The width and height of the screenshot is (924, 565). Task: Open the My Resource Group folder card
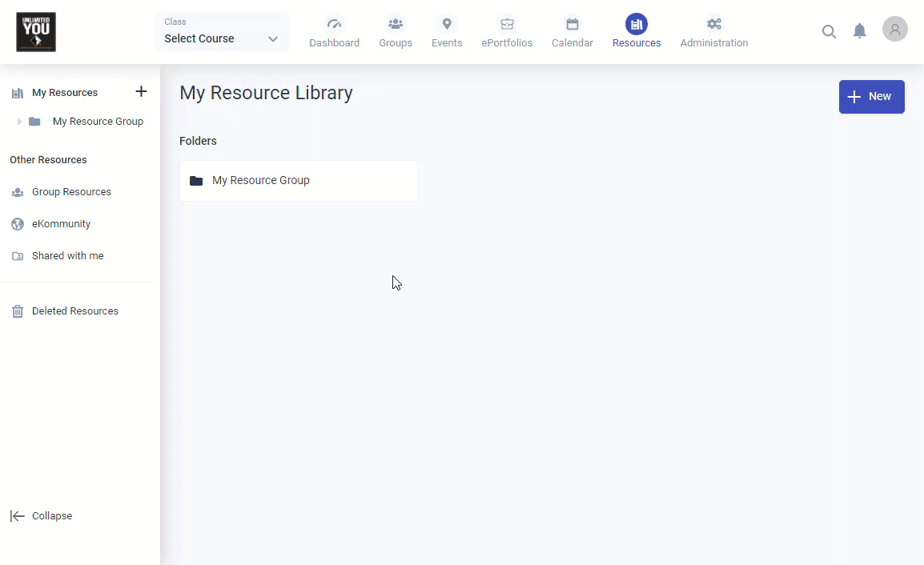pyautogui.click(x=298, y=181)
